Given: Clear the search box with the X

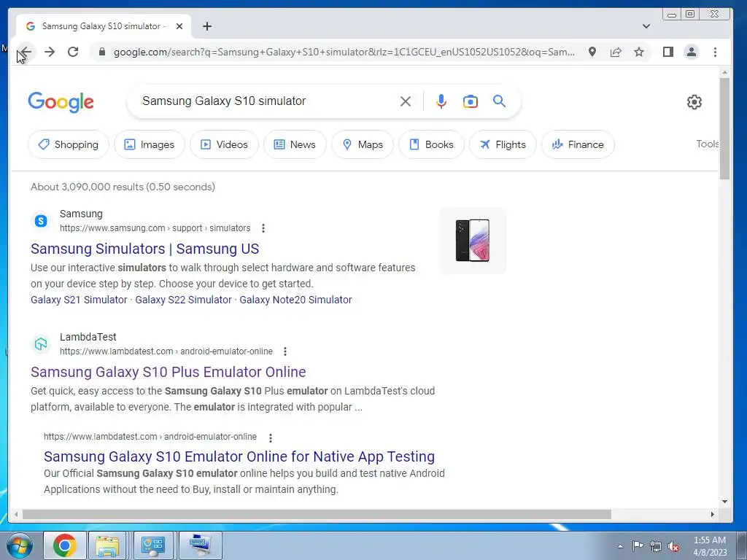Looking at the screenshot, I should pyautogui.click(x=406, y=101).
